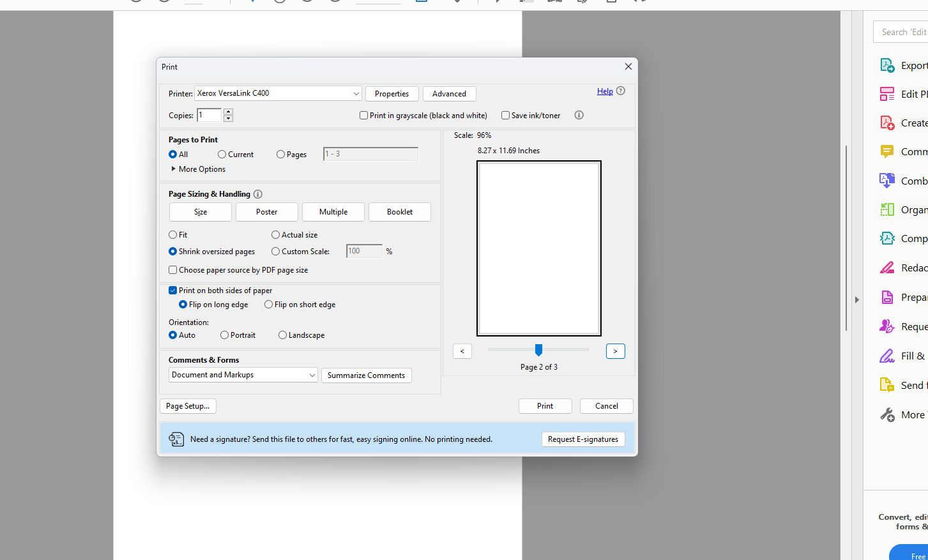The height and width of the screenshot is (560, 928).
Task: Select the Landscape orientation radio button
Action: [x=282, y=335]
